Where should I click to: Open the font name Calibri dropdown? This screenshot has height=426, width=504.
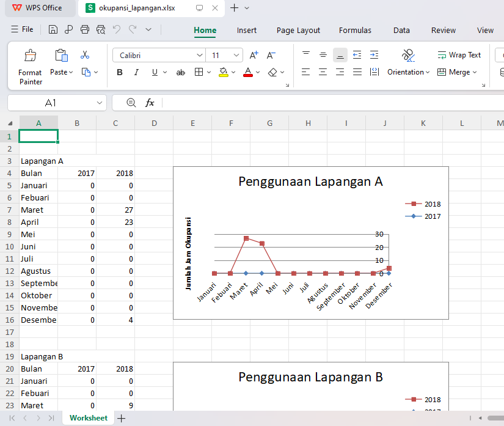[x=200, y=55]
